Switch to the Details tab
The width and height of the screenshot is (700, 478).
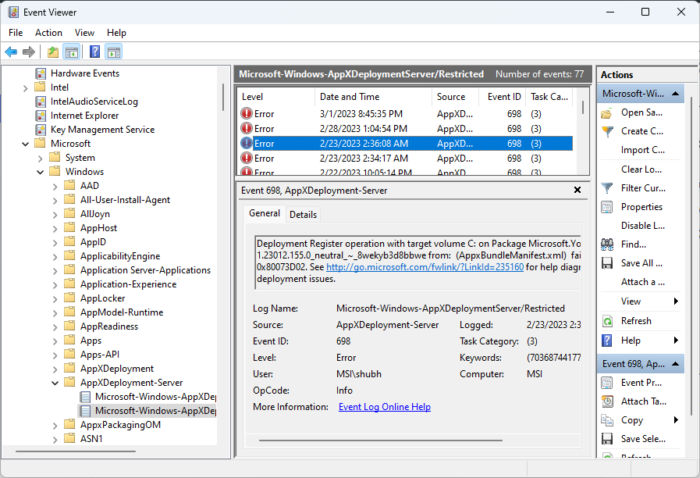point(303,214)
